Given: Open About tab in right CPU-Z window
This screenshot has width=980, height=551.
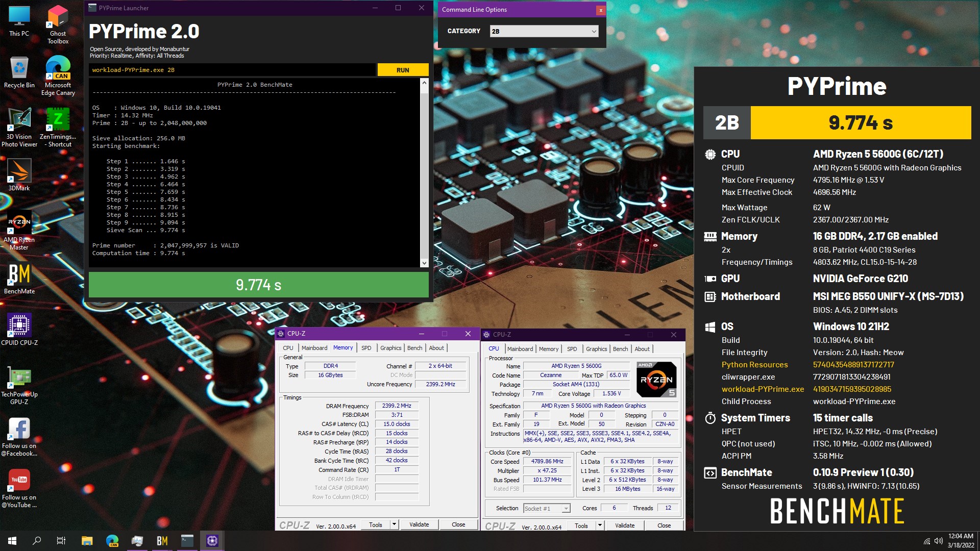Looking at the screenshot, I should pyautogui.click(x=642, y=349).
